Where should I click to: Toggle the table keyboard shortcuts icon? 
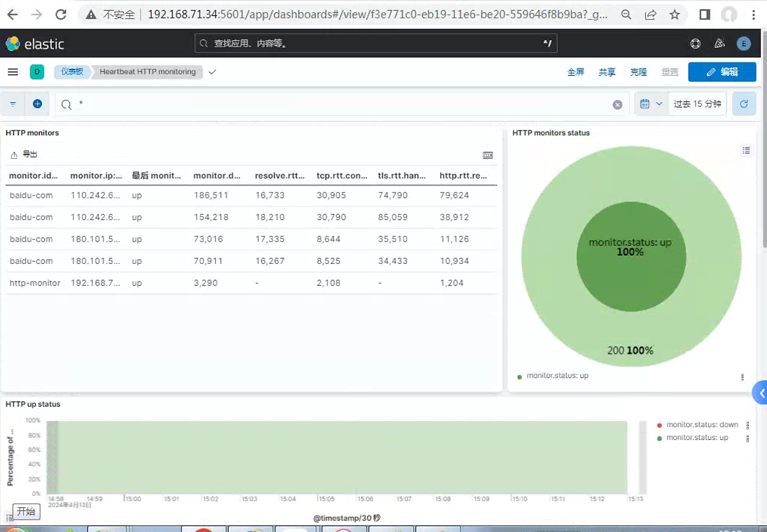coord(487,155)
